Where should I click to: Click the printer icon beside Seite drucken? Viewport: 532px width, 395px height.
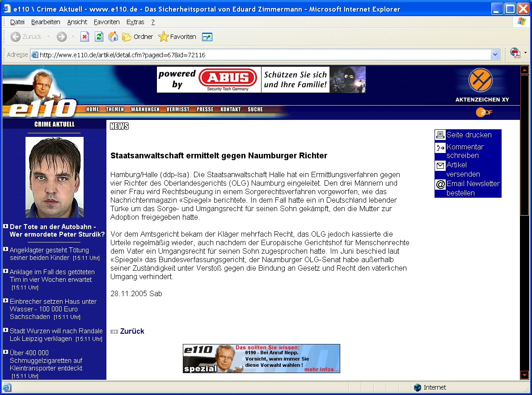click(440, 135)
